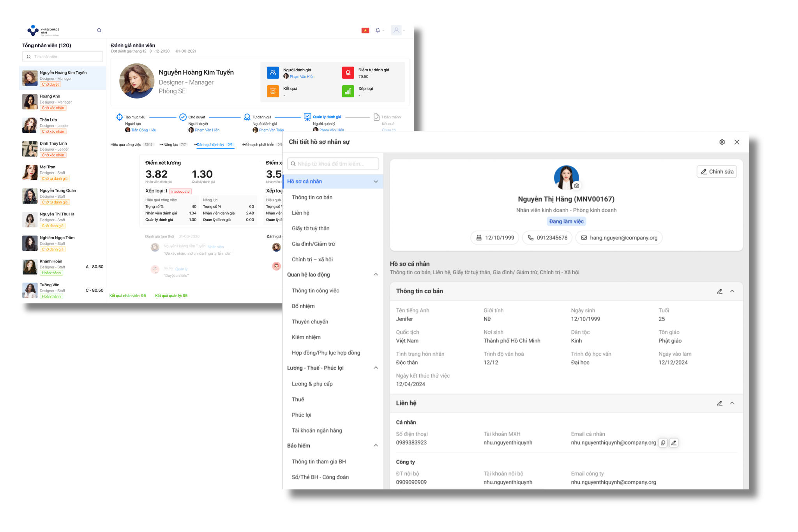This screenshot has width=798, height=532.
Task: Select employee Hoàng Anh in the list
Action: pyautogui.click(x=62, y=102)
